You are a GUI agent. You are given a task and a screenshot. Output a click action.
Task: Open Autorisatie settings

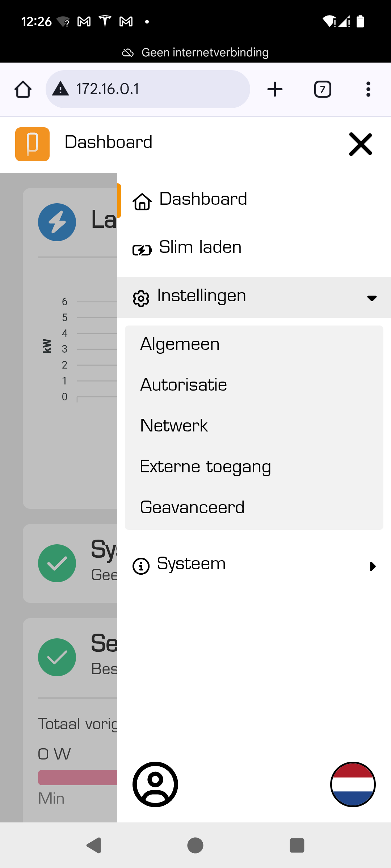184,385
